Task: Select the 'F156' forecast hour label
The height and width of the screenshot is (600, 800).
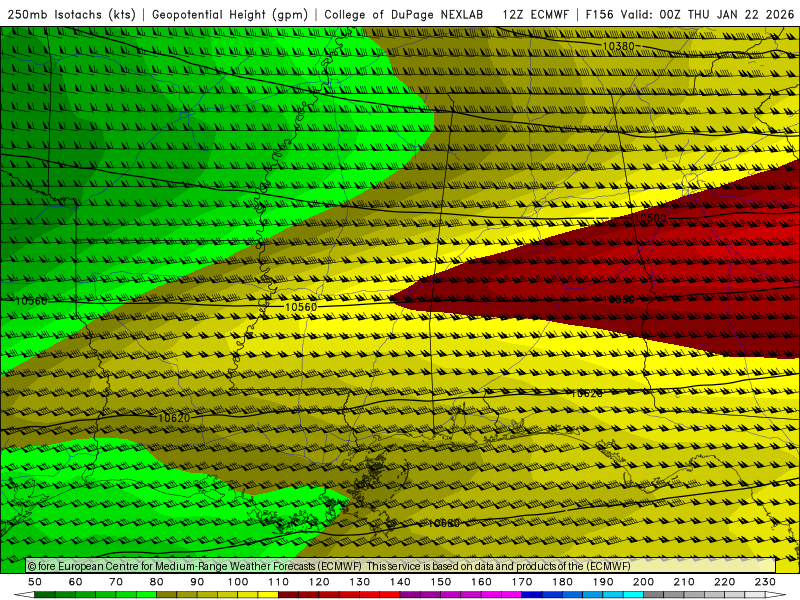Action: (599, 15)
